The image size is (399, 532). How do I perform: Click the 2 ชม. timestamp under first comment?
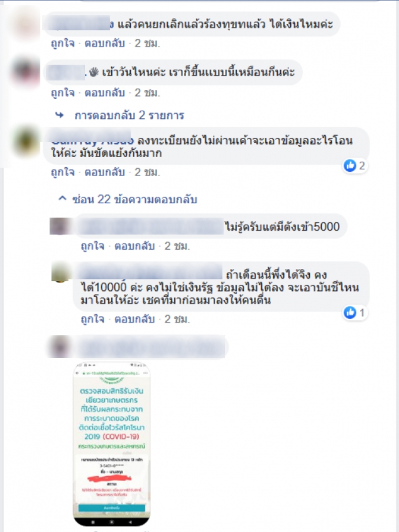point(147,43)
